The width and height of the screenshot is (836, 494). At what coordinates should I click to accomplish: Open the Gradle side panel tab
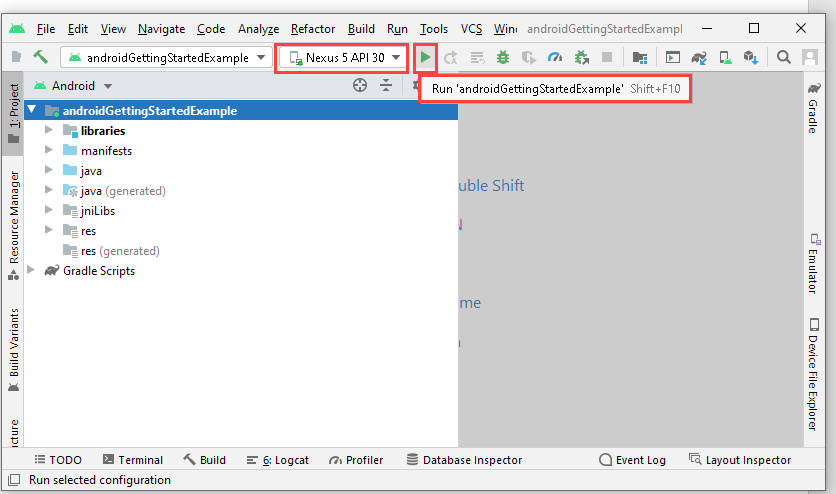813,108
